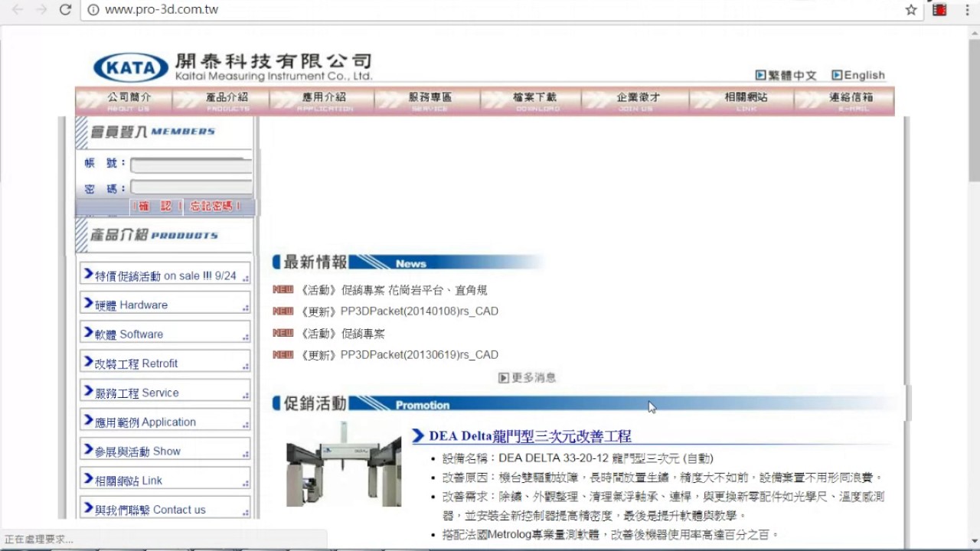This screenshot has width=980, height=551.
Task: Click the browser back arrow
Action: [17, 10]
